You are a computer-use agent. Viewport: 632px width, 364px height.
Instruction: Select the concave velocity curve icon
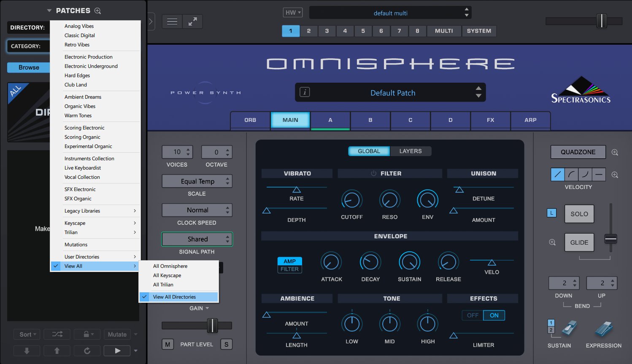pyautogui.click(x=585, y=174)
